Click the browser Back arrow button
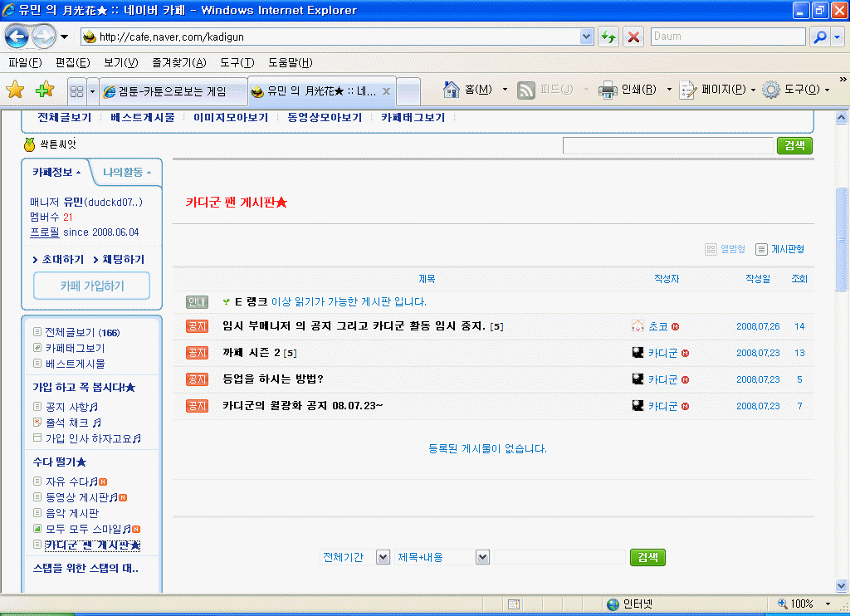The image size is (850, 616). 17,37
